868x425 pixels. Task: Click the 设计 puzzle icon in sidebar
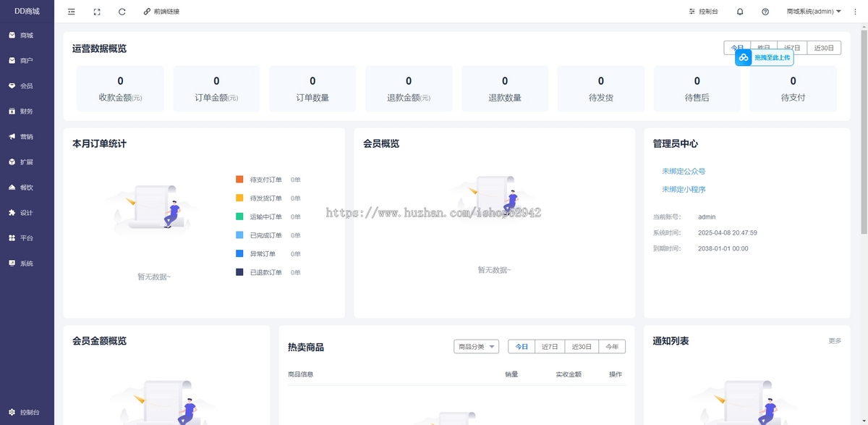click(x=12, y=213)
